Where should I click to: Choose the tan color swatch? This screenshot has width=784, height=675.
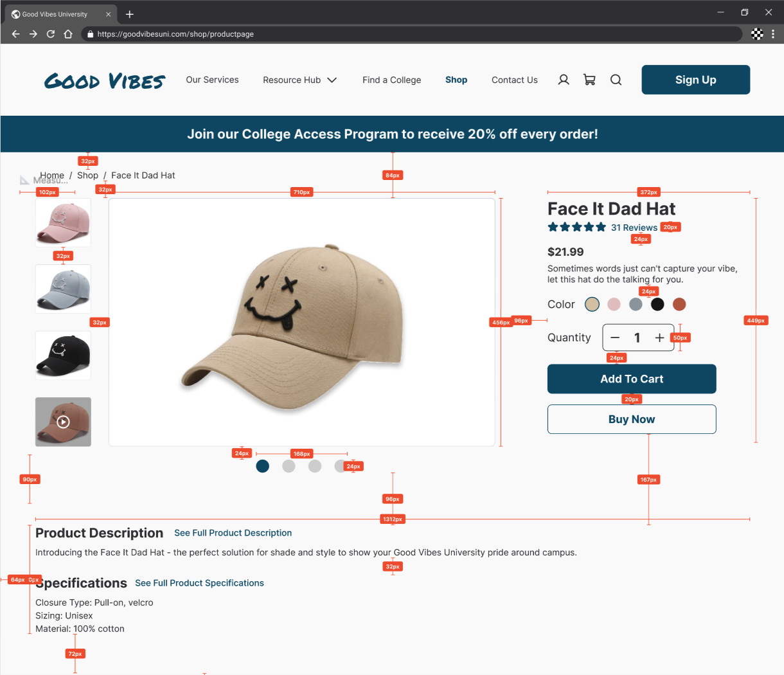pyautogui.click(x=592, y=304)
